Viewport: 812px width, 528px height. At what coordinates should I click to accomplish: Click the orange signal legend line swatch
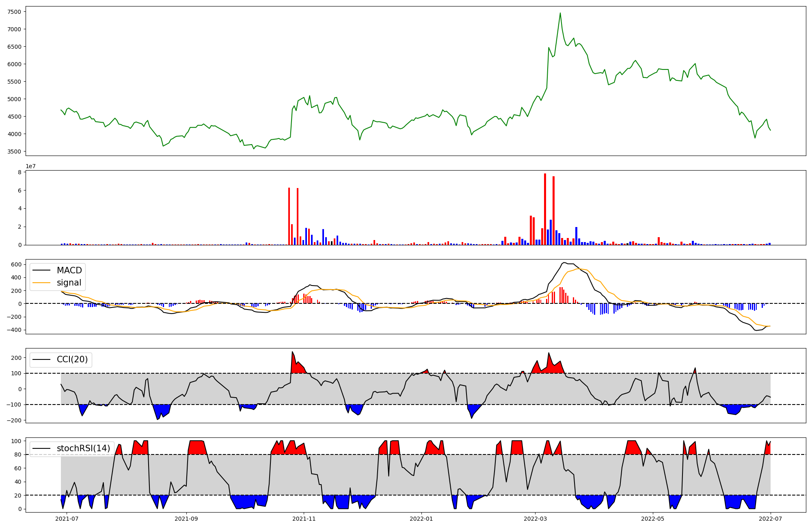point(41,283)
